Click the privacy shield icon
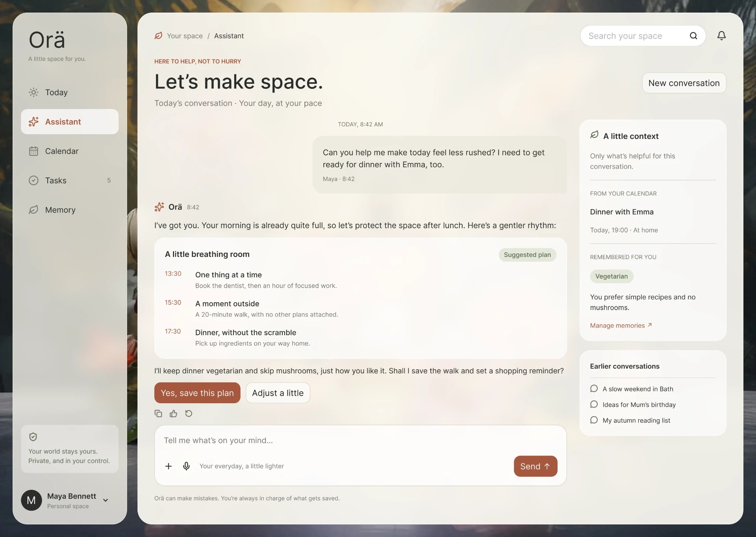This screenshot has width=756, height=537. tap(33, 437)
